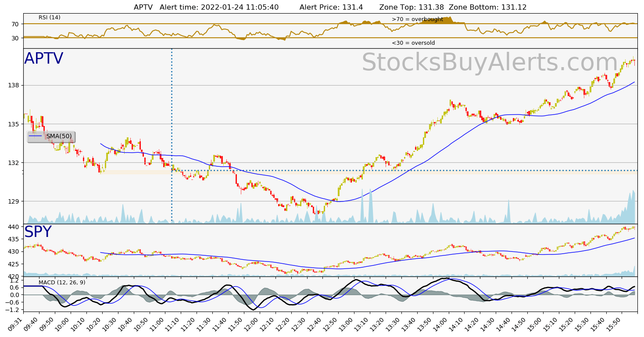644x337 pixels.
Task: Click the RSI 70 axis label
Action: (x=16, y=24)
